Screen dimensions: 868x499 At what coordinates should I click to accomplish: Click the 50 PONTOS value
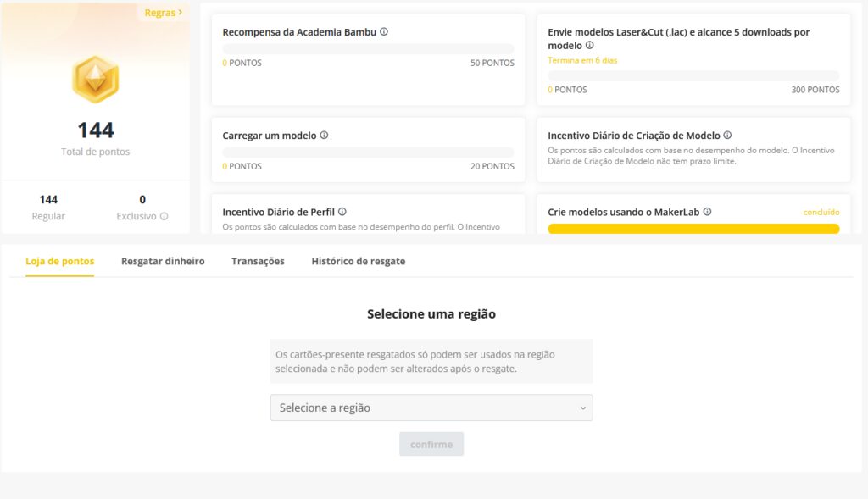(x=492, y=63)
